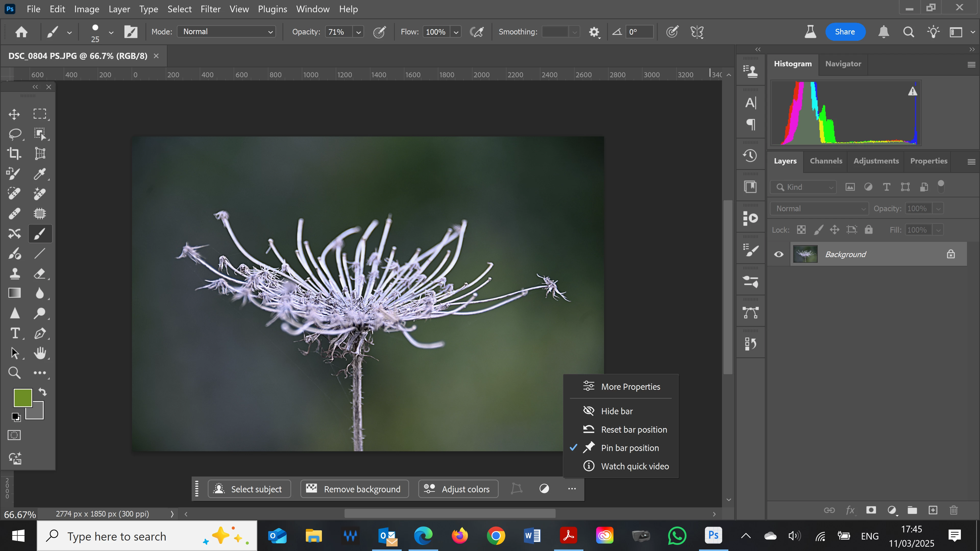980x551 pixels.
Task: Open Chrome from the Windows taskbar
Action: pyautogui.click(x=496, y=536)
